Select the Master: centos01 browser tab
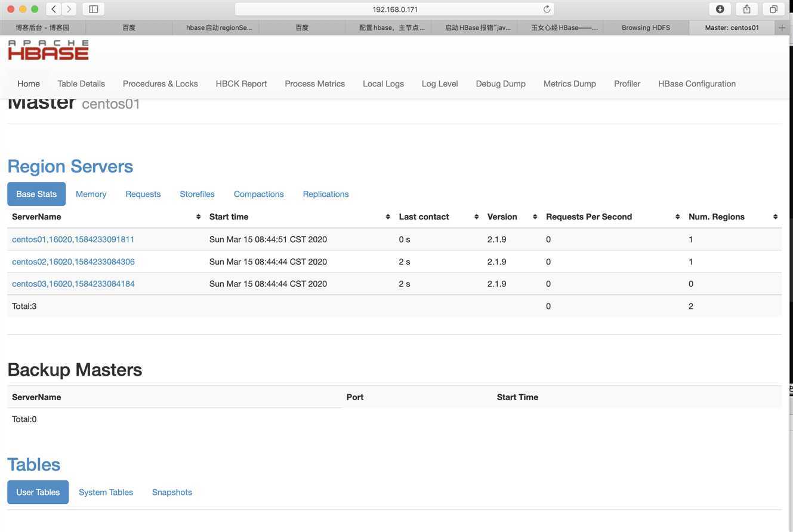 click(x=732, y=27)
